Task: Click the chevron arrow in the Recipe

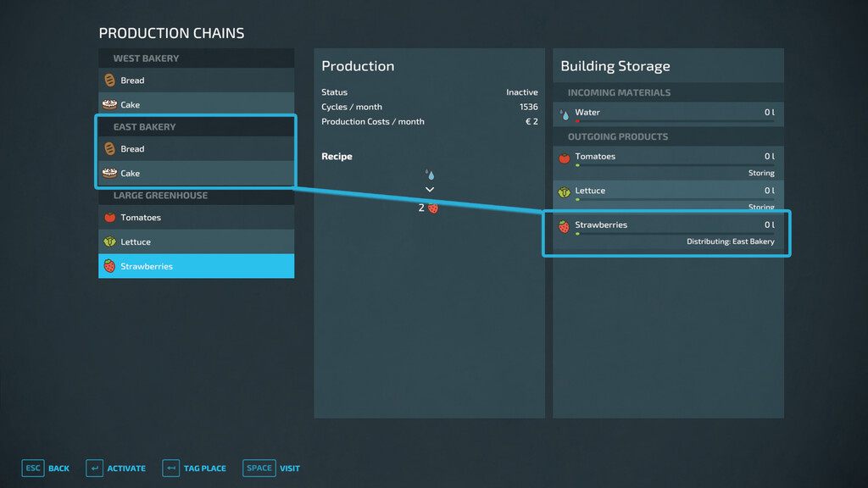Action: pos(430,190)
